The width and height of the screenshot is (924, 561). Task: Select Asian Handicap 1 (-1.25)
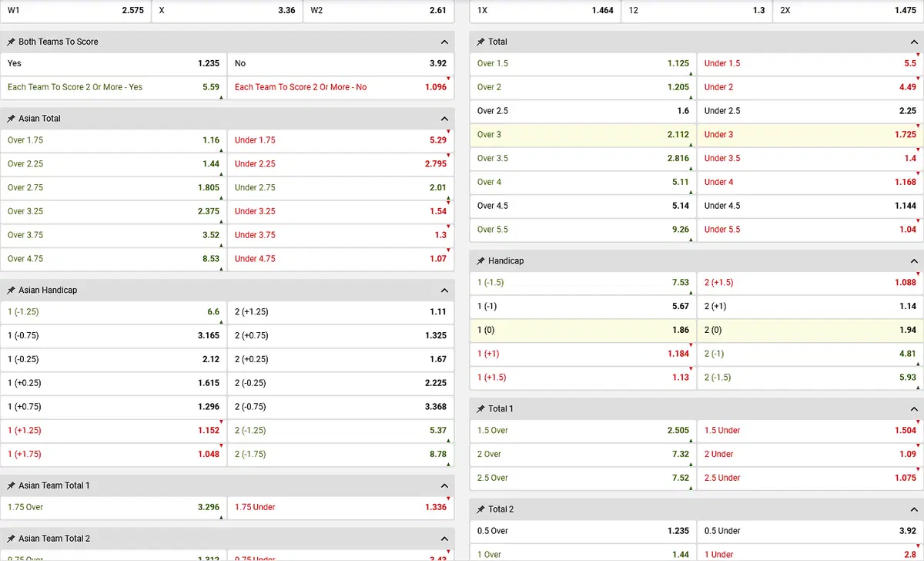[113, 312]
